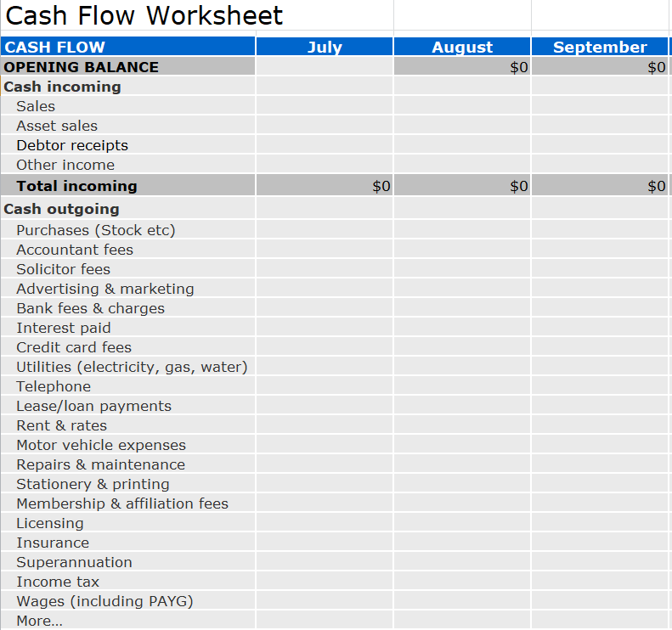The height and width of the screenshot is (630, 672).
Task: Select the Sales row label
Action: coord(36,106)
